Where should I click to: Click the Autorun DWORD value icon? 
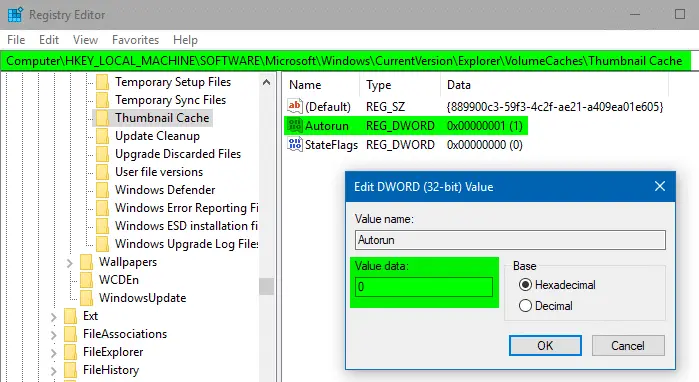(295, 126)
